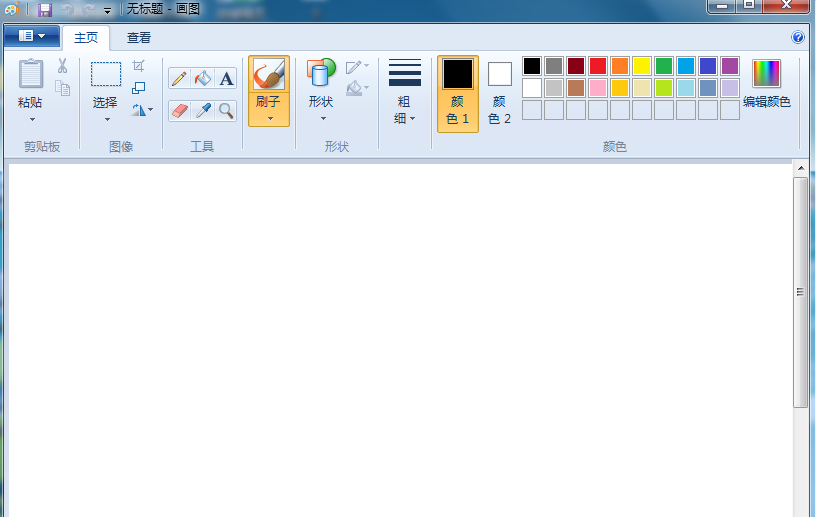Select the Pencil tool
Image resolution: width=816 pixels, height=517 pixels.
[179, 79]
